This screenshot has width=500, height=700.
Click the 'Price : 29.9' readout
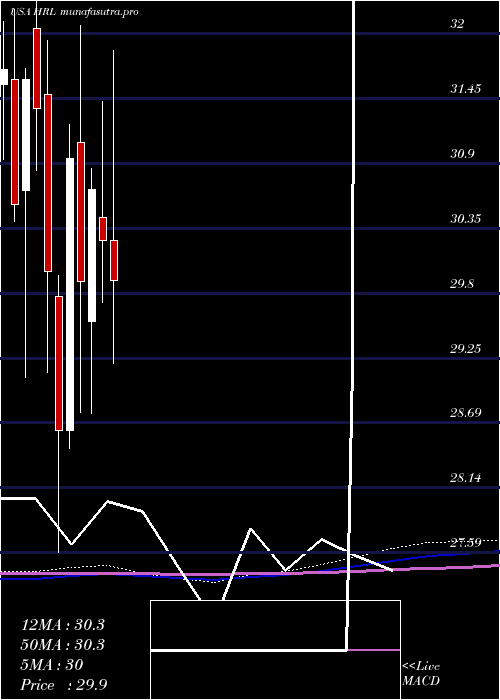(63, 685)
